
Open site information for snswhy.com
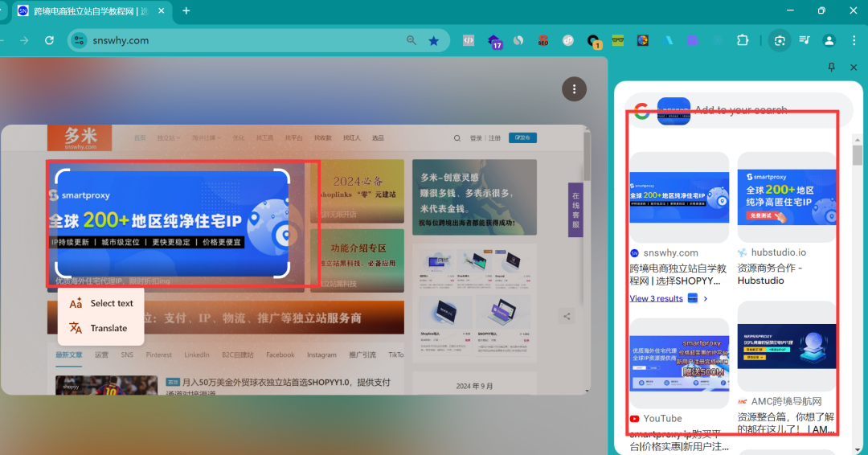pyautogui.click(x=80, y=40)
